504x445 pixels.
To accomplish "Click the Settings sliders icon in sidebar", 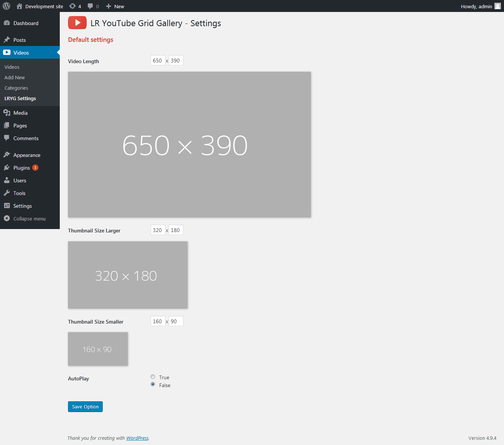I will [7, 205].
